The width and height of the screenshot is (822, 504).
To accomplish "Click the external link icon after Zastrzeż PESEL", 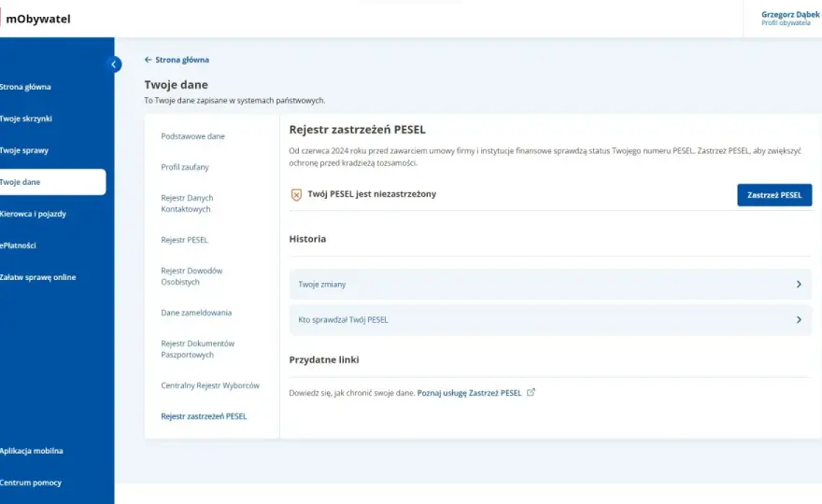I will coord(531,392).
